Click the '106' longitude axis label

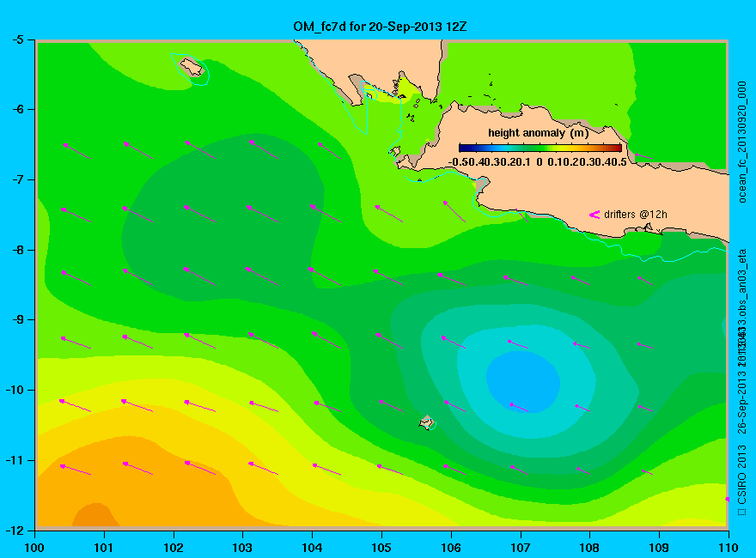tap(451, 548)
